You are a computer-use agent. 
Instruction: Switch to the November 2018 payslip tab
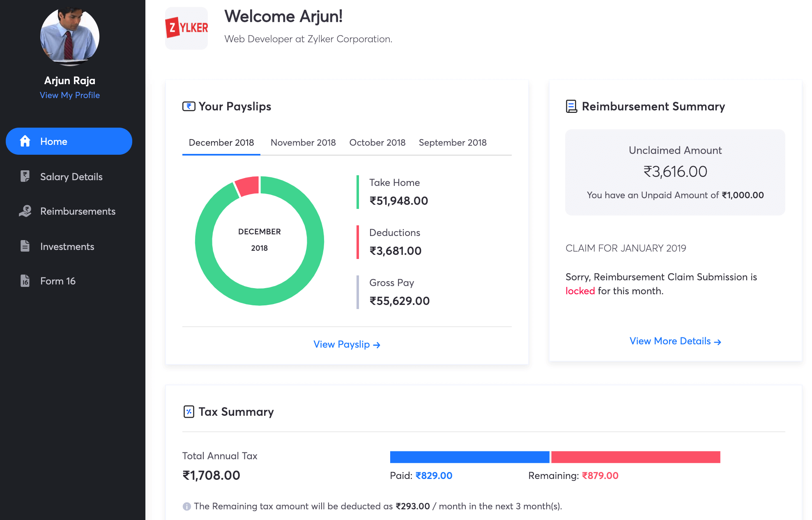[x=303, y=142]
